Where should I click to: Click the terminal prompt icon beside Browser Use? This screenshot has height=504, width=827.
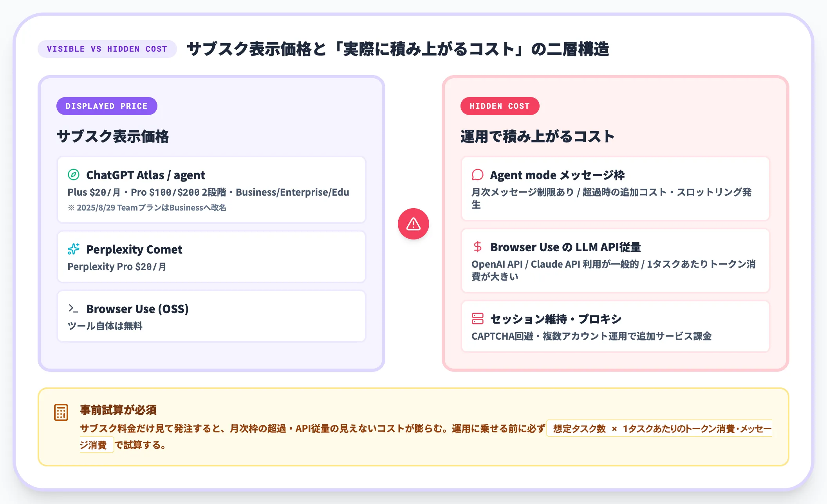74,308
